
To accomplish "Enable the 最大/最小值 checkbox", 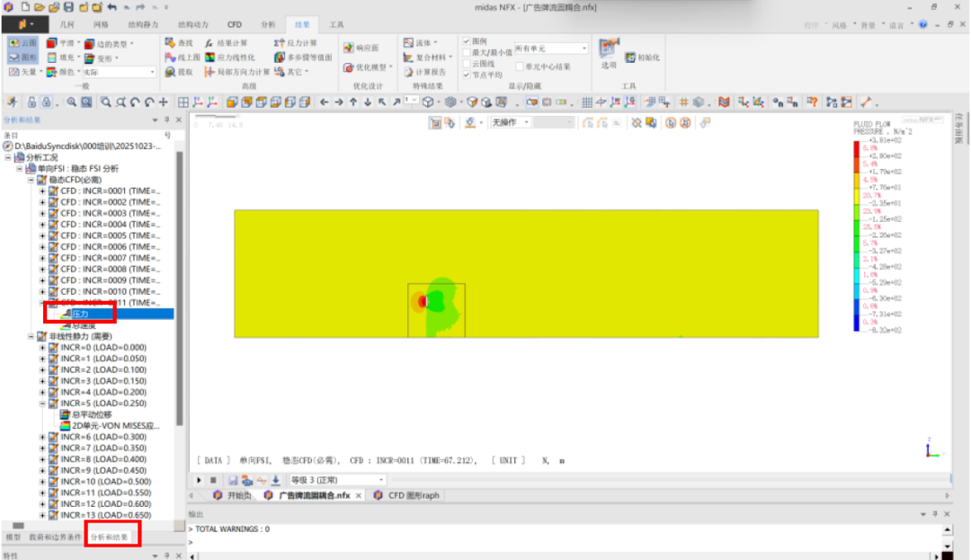I will click(x=466, y=53).
